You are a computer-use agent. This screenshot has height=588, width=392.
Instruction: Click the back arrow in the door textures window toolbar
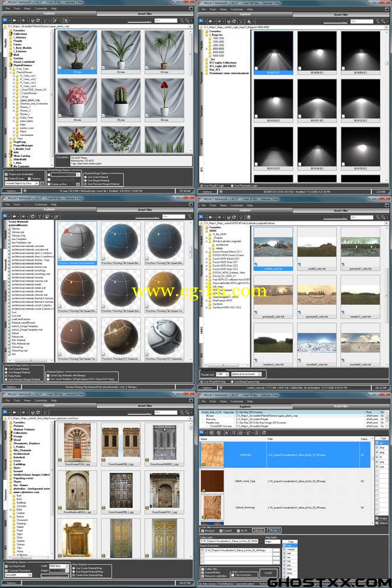click(15, 413)
